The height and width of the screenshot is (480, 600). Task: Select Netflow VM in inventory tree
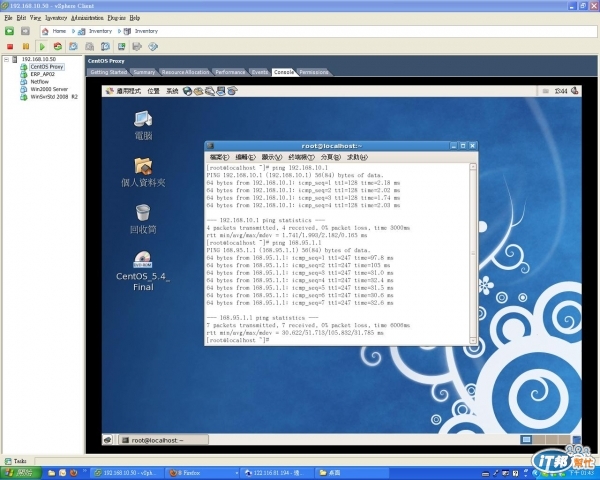[40, 82]
